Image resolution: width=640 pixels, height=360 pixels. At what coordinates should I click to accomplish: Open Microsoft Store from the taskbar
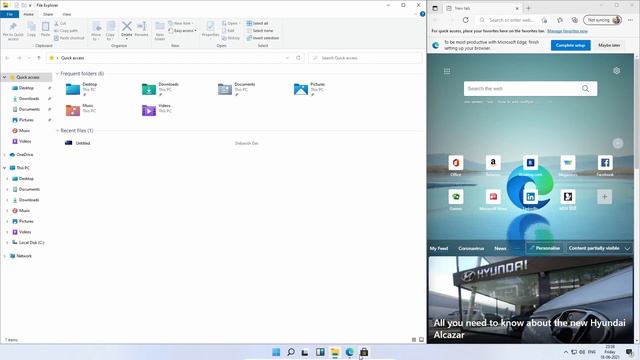tap(364, 352)
